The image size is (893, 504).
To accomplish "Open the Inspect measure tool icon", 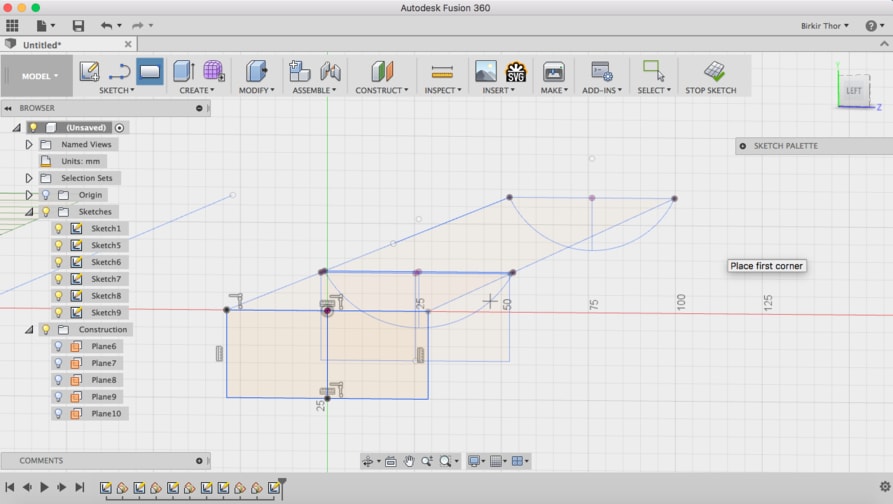I will tap(442, 72).
